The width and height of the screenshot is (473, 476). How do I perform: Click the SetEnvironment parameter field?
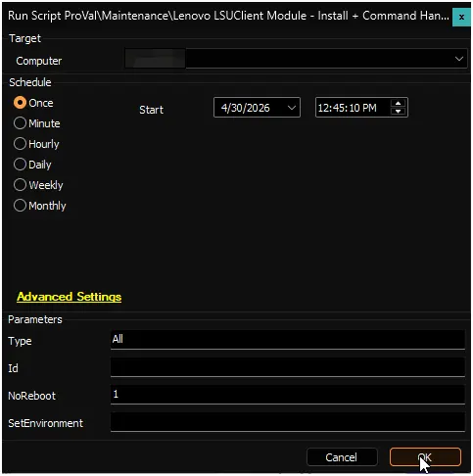(x=288, y=422)
